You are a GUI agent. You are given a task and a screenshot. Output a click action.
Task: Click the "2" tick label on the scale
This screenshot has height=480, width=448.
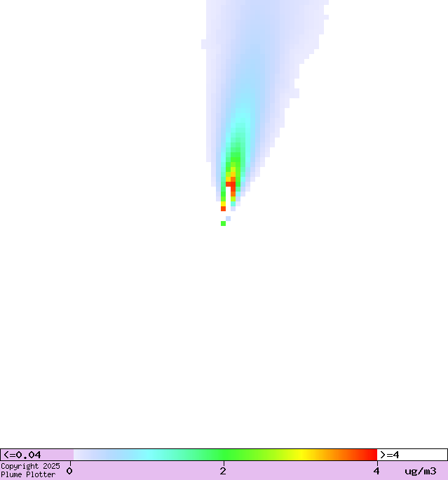pos(223,471)
